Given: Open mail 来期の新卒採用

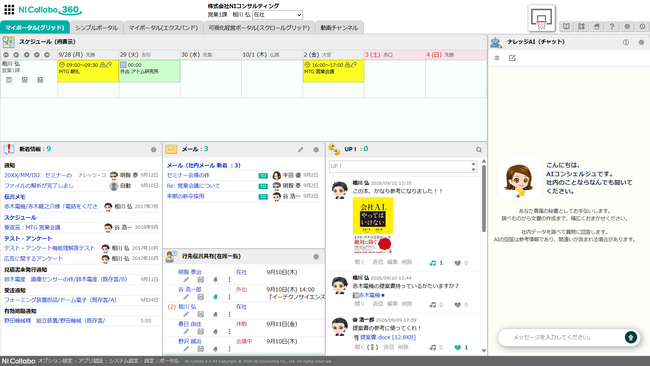Looking at the screenshot, I should coord(185,196).
